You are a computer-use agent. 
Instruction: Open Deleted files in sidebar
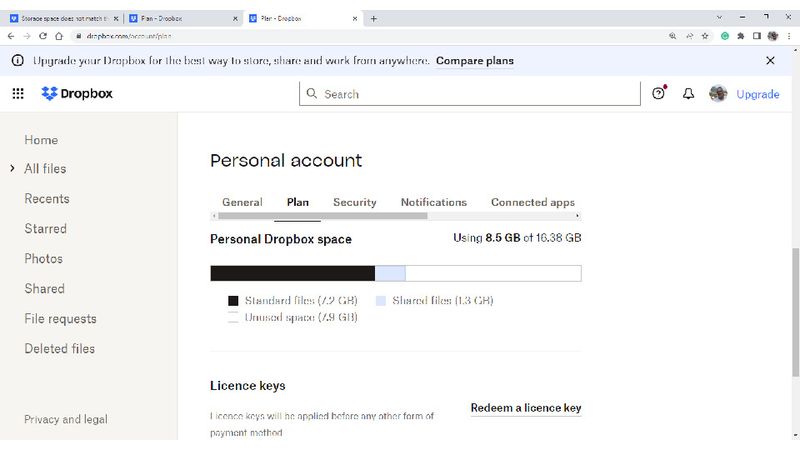(60, 348)
